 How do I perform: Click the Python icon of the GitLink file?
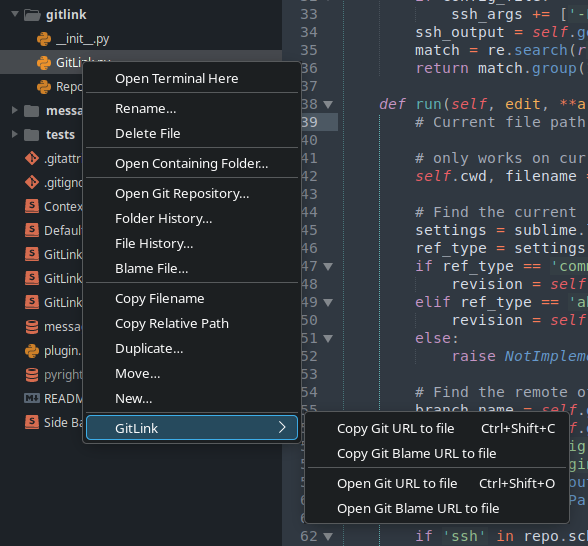44,63
